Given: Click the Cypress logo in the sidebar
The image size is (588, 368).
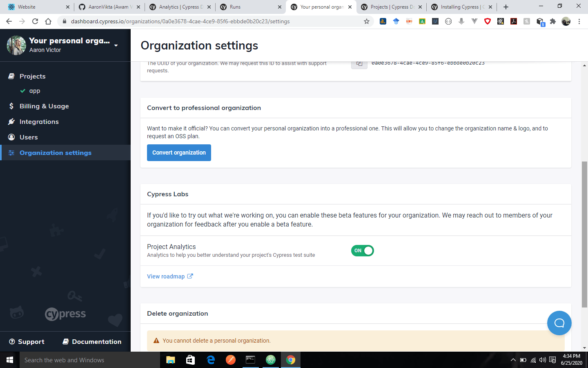Looking at the screenshot, I should (x=65, y=314).
